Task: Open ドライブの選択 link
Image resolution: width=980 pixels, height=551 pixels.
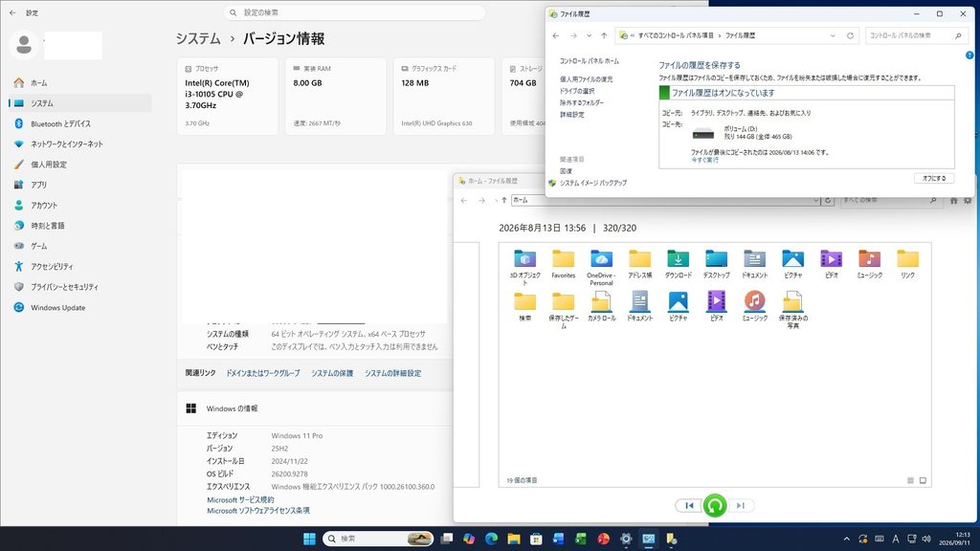Action: coord(577,91)
